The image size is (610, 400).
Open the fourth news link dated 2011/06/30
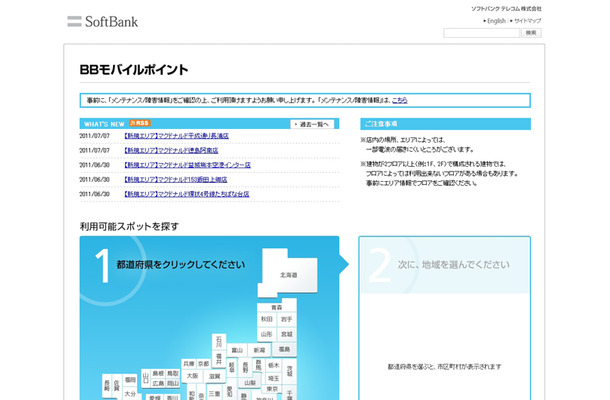coord(175,179)
